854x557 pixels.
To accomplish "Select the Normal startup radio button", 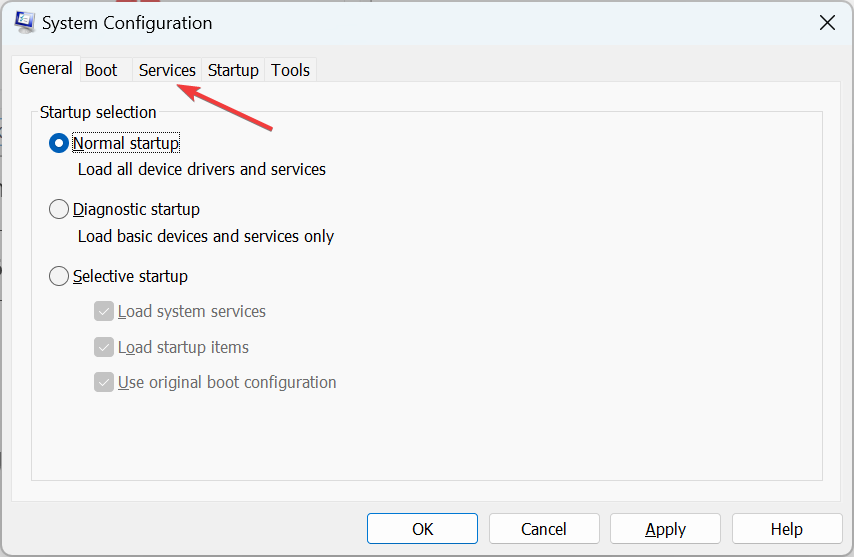I will coord(60,144).
